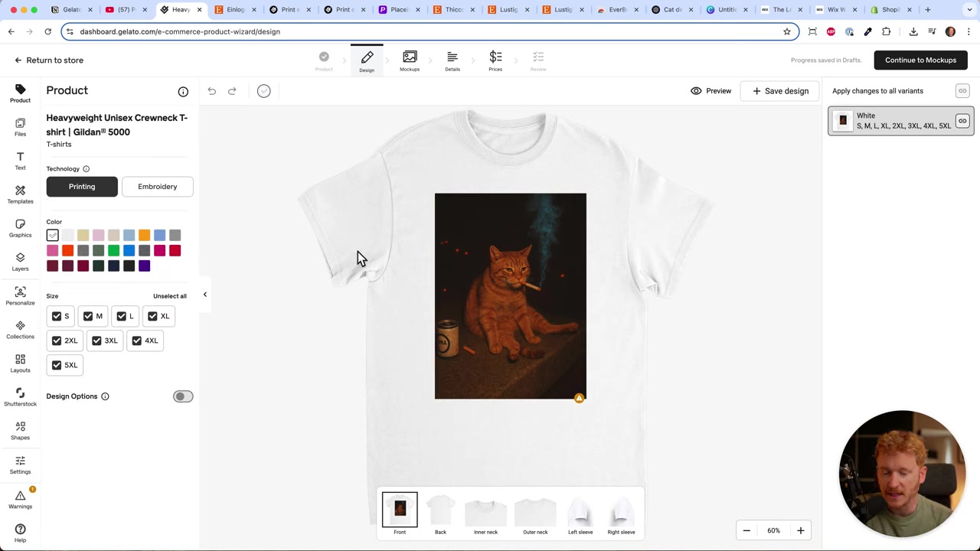Click the warning icon on the design
The height and width of the screenshot is (551, 980).
click(x=579, y=398)
